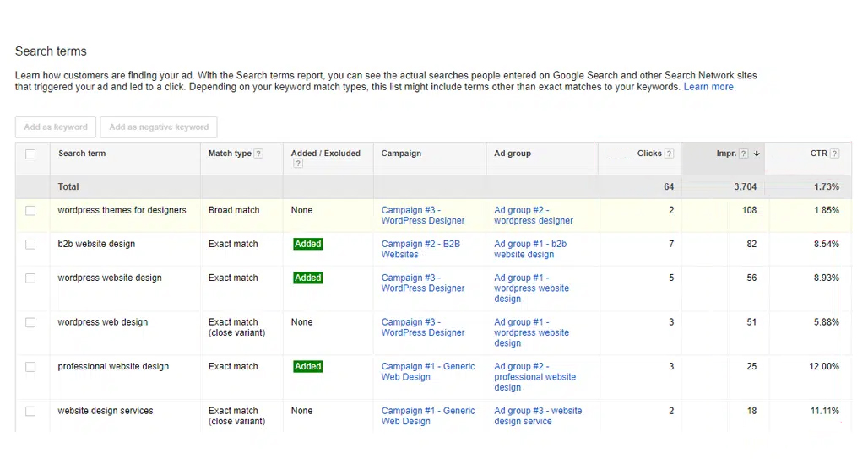Check the 'wordpress web design' row

click(30, 322)
